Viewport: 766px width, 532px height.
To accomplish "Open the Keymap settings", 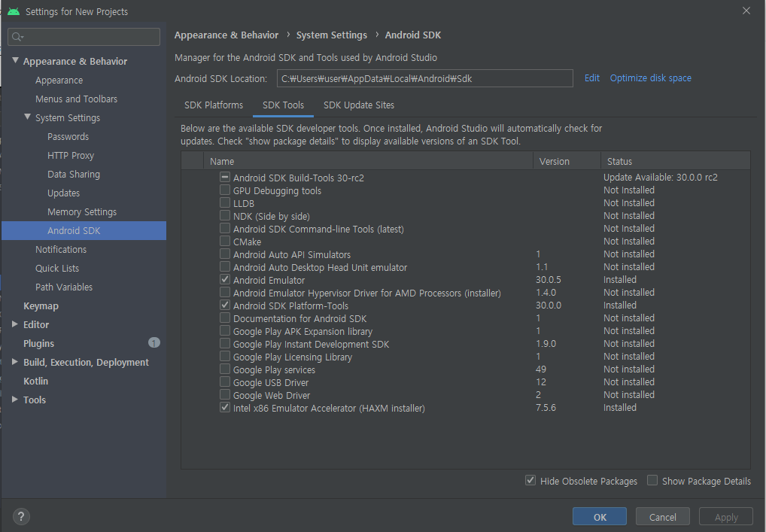I will (x=41, y=306).
